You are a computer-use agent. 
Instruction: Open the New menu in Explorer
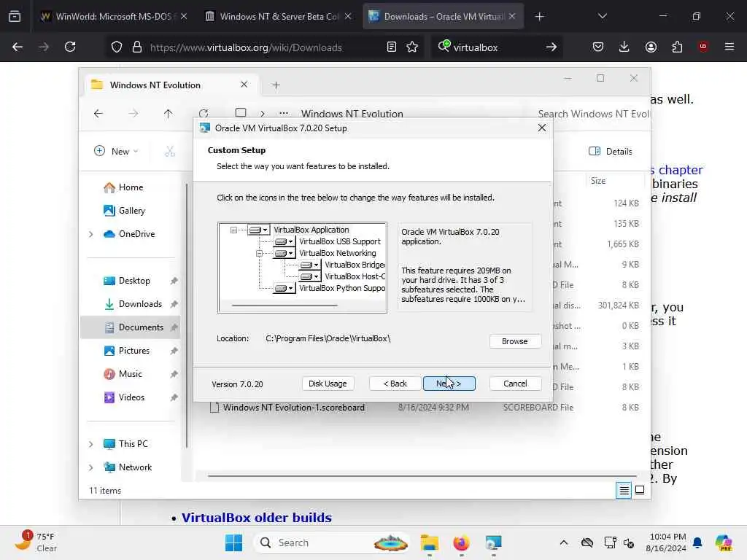click(116, 152)
